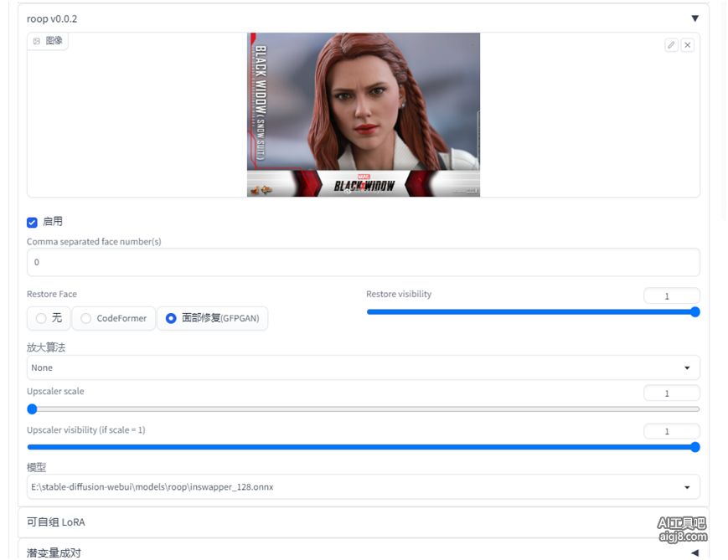Screen dimensions: 728x560
Task: Expand the 潜变量成对 section arrow
Action: (x=694, y=552)
